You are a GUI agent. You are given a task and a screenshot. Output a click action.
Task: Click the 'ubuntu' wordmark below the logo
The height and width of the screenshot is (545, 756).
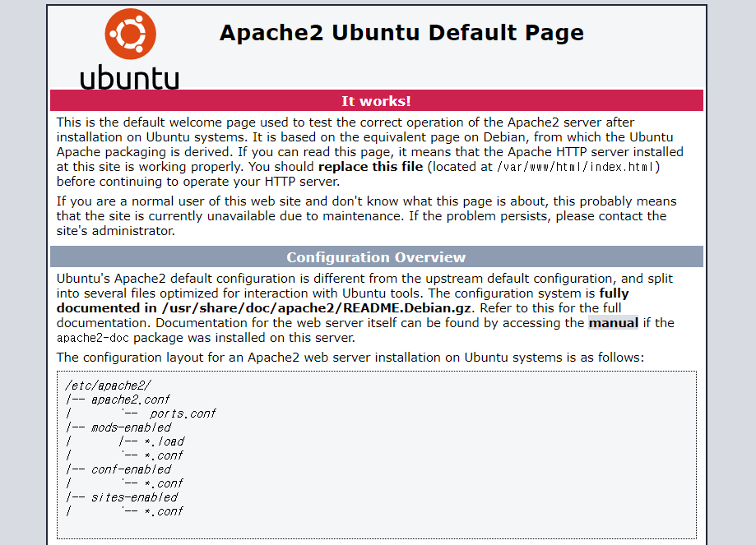(x=130, y=77)
